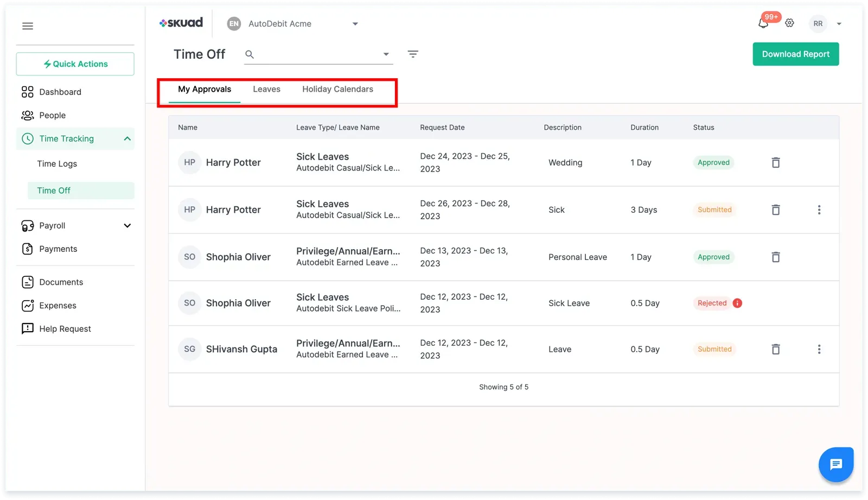Click the HP avatar in the Wedding row
Image resolution: width=868 pixels, height=500 pixels.
[x=189, y=162]
